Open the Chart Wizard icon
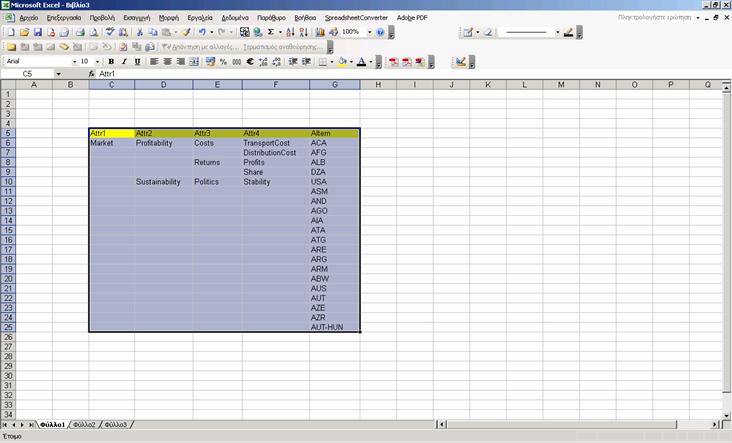This screenshot has width=732, height=443. coord(320,32)
